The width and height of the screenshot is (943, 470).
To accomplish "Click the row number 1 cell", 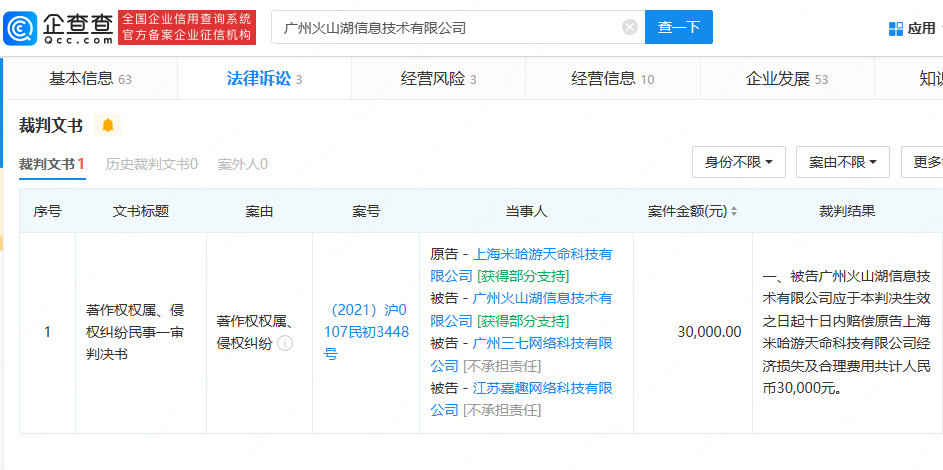I will 48,332.
